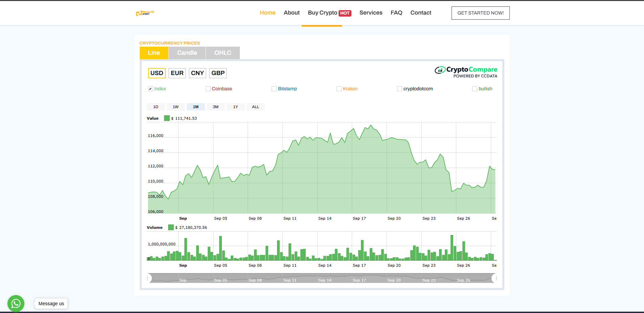
Task: Check the Bitstamp checkbox
Action: 274,89
